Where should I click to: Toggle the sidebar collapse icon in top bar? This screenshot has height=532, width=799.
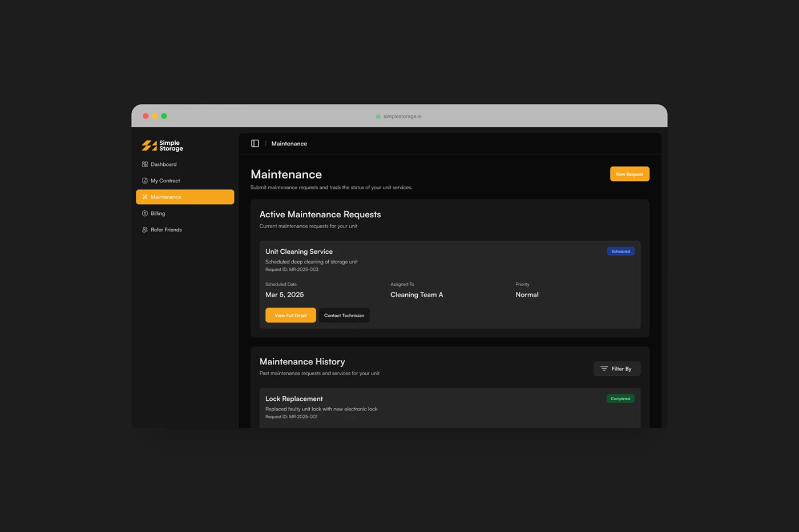point(255,143)
